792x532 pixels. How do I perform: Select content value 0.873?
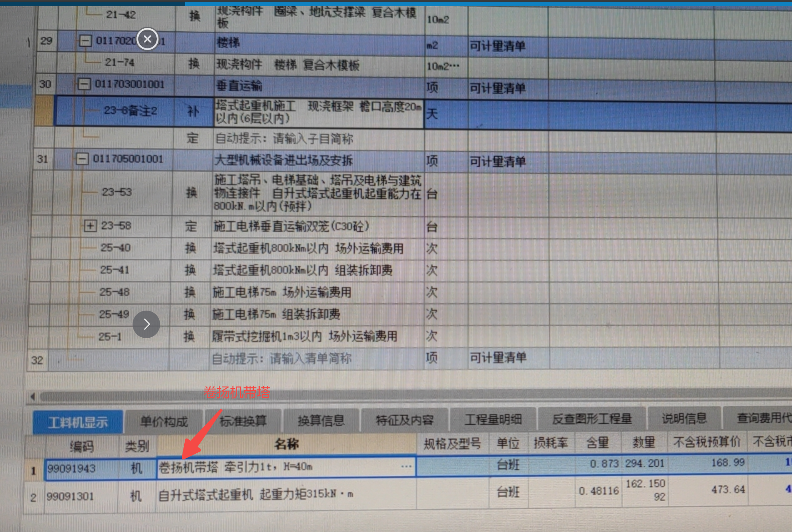point(604,463)
